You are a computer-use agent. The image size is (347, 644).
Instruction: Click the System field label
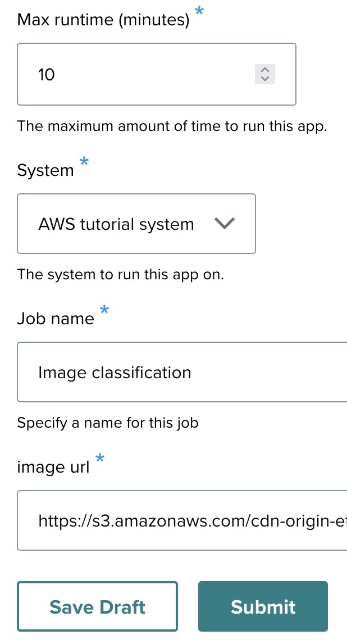pyautogui.click(x=45, y=170)
